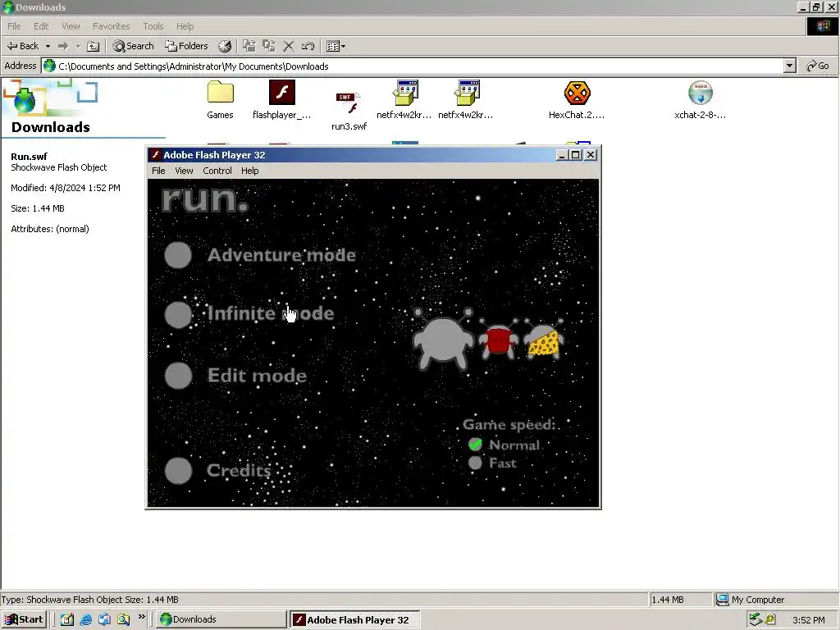The image size is (840, 630).
Task: Open Explorer File menu
Action: [14, 26]
